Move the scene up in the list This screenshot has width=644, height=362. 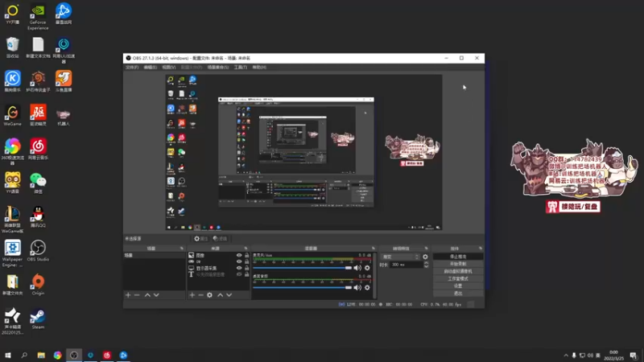(x=147, y=295)
